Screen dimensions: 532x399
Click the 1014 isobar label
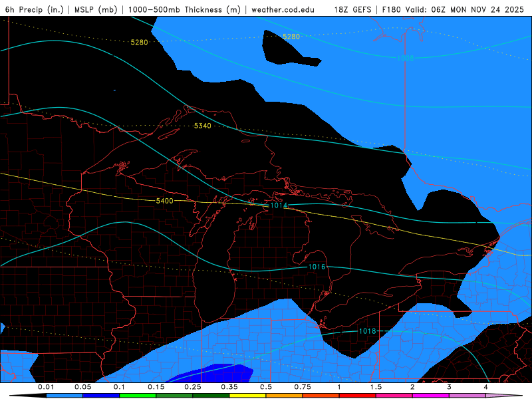(x=279, y=205)
